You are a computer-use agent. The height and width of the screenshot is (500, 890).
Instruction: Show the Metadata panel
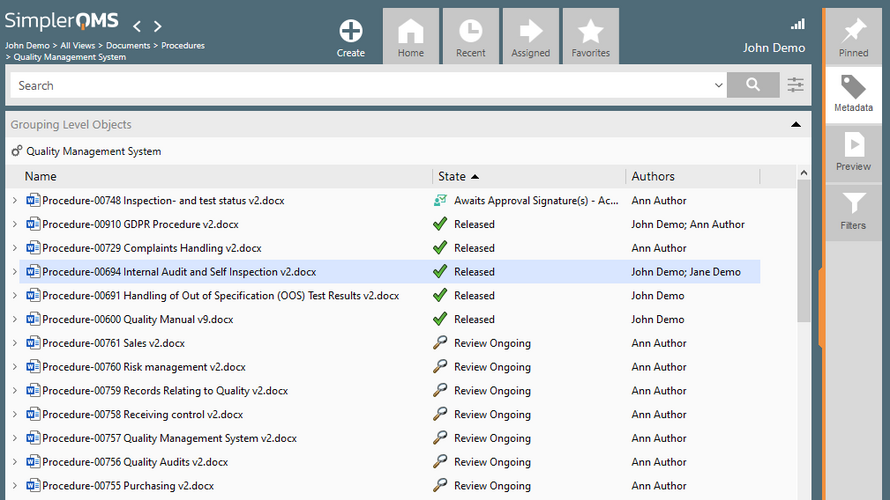853,94
